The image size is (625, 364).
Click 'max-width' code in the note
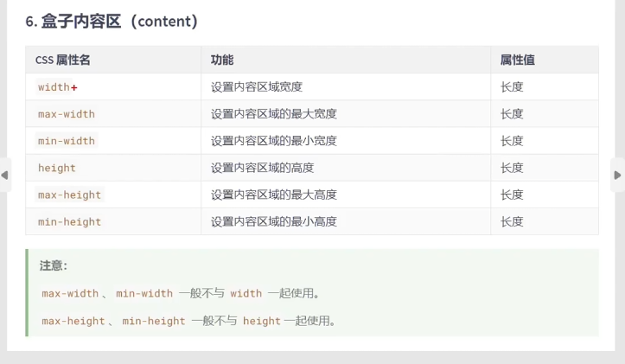coord(70,293)
